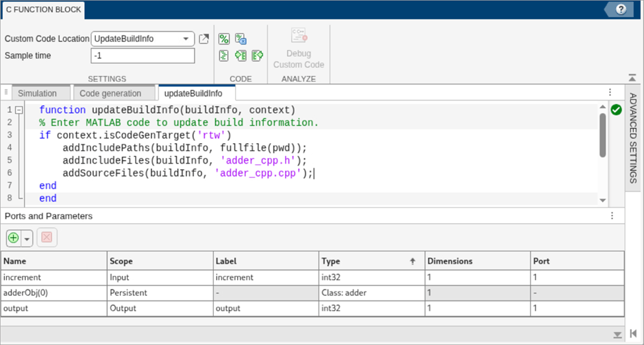The width and height of the screenshot is (644, 345).
Task: Open custom code location in external editor
Action: pos(203,39)
